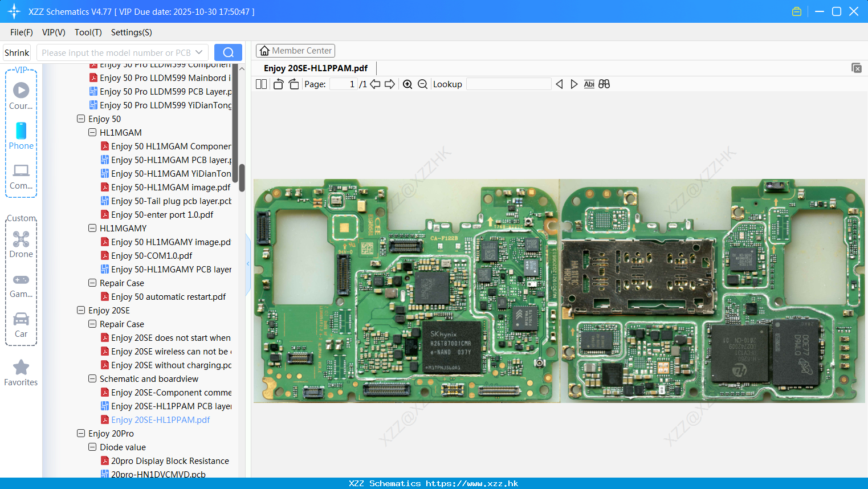Open the model number dropdown arrow
868x489 pixels.
click(199, 52)
